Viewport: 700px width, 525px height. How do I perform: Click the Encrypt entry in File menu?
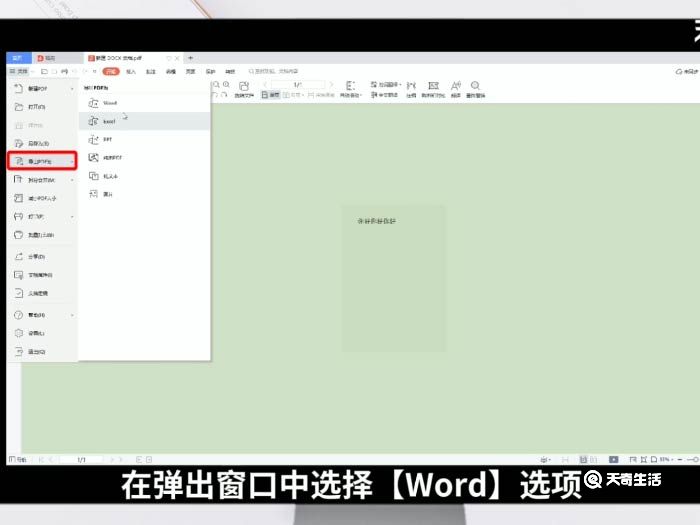coord(42,235)
